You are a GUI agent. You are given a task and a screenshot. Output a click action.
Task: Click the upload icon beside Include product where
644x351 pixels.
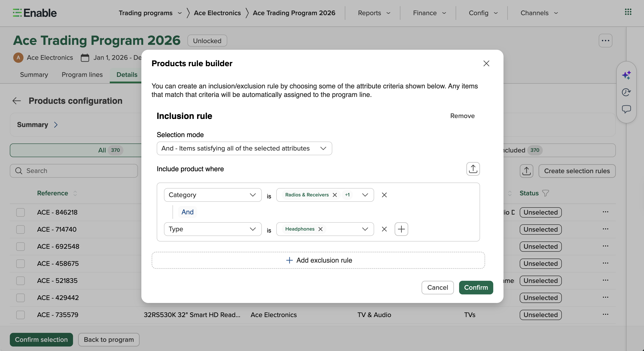(x=473, y=169)
